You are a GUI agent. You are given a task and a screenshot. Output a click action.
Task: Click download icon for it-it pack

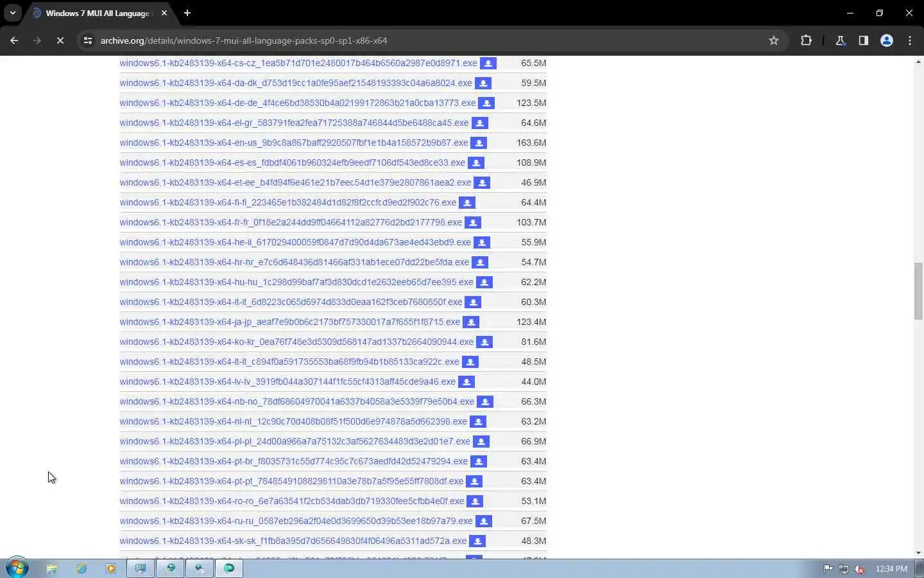tap(473, 302)
